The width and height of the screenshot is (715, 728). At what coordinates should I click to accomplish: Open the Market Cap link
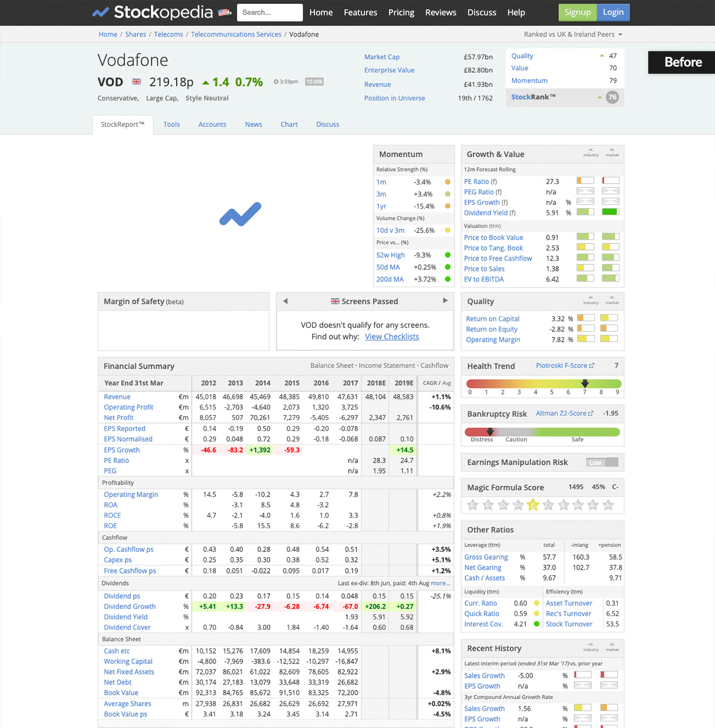(382, 57)
